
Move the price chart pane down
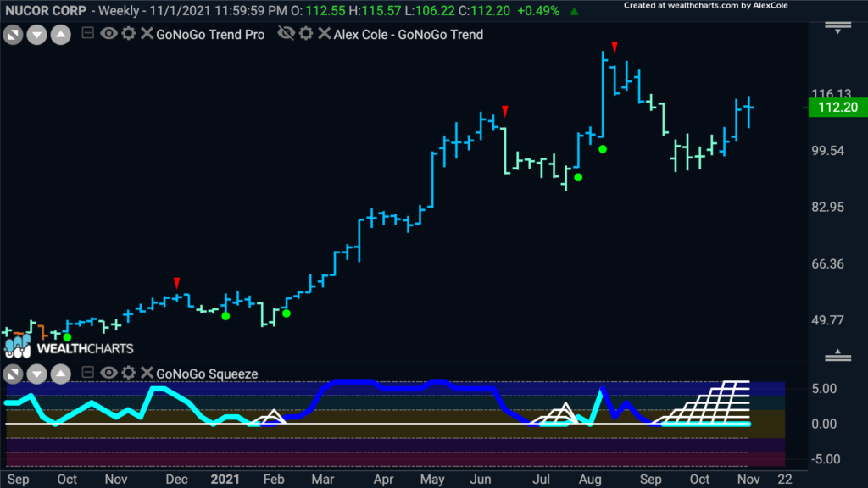36,35
